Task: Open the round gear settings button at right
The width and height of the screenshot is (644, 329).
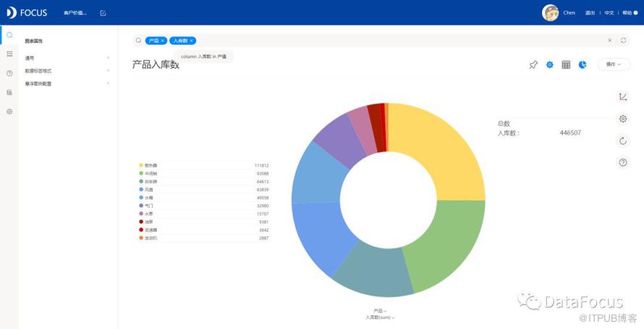Action: (623, 119)
